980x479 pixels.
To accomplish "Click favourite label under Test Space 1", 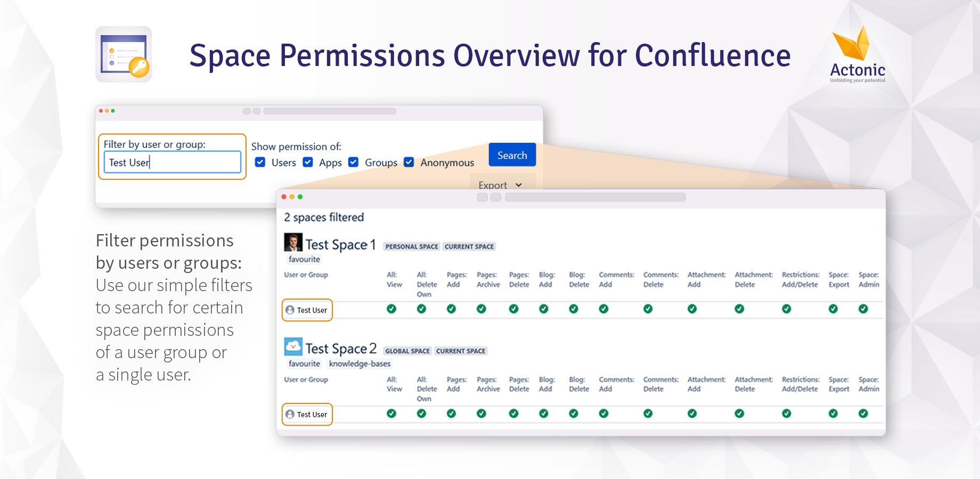I will pos(305,260).
